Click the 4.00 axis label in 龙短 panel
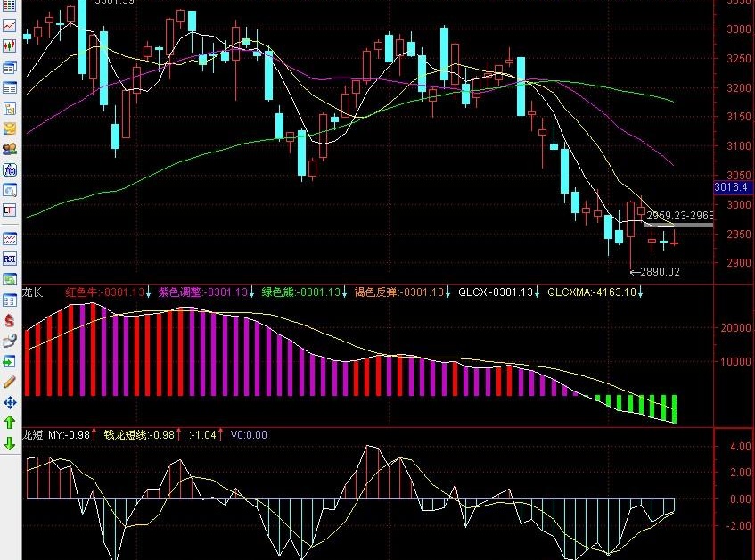The width and height of the screenshot is (755, 560). point(740,447)
